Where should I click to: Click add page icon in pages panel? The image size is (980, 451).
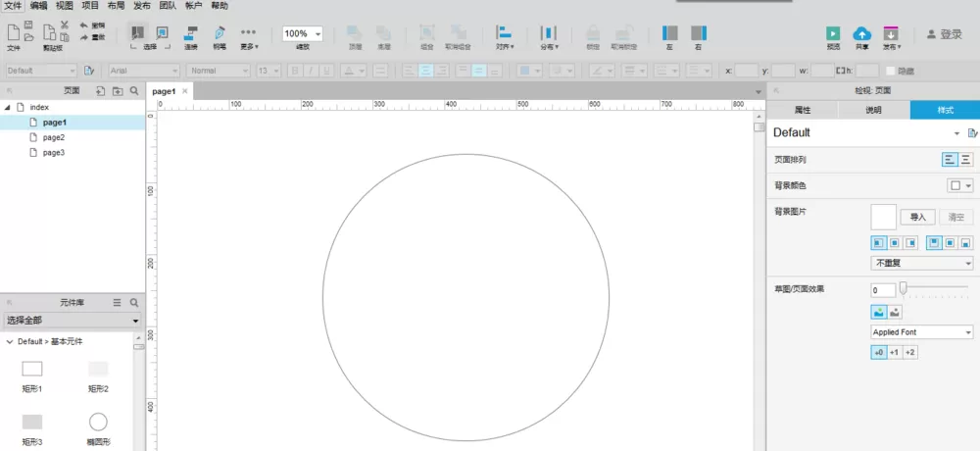click(x=100, y=91)
